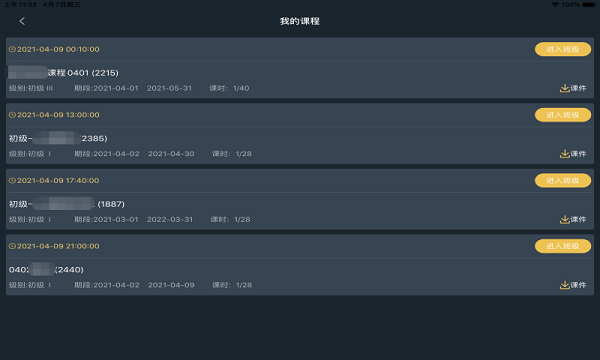Enter the class scheduled at 13:00:00
The width and height of the screenshot is (600, 360).
(x=562, y=115)
